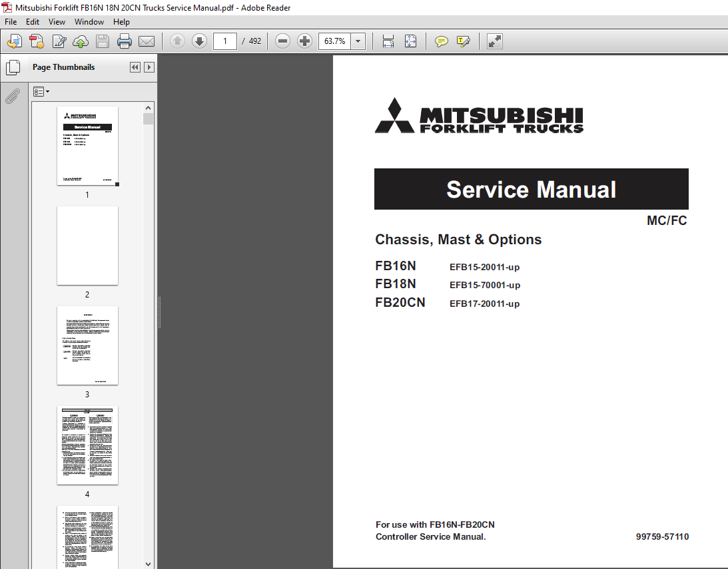
Task: Open the Window menu
Action: click(89, 22)
